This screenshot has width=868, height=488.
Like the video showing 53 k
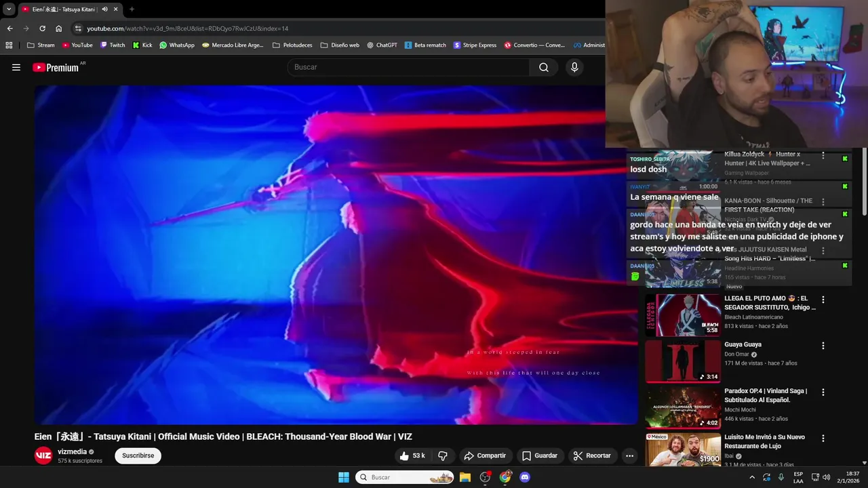click(412, 455)
